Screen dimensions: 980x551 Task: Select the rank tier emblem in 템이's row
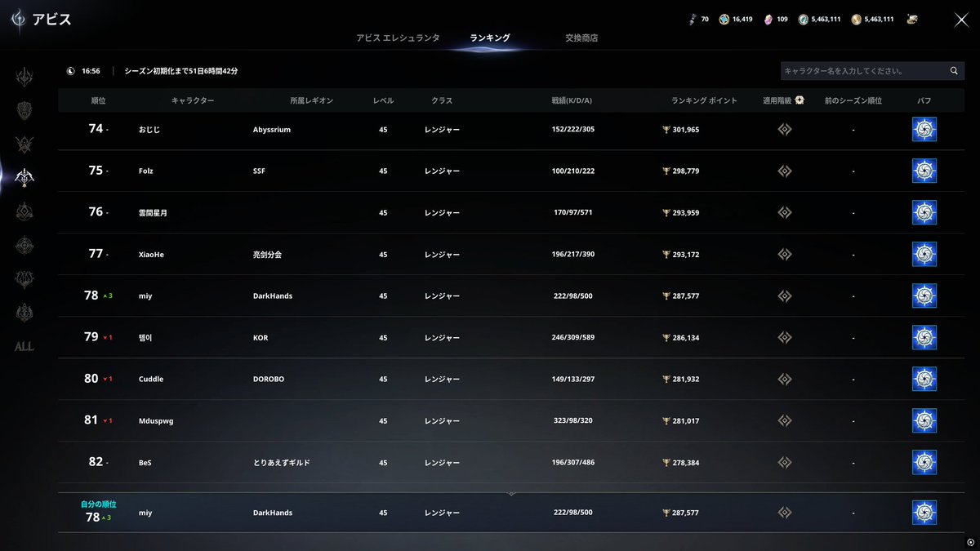pos(784,337)
